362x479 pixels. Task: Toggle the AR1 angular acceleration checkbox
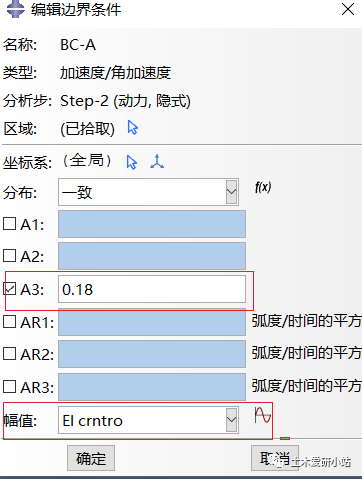click(x=10, y=322)
